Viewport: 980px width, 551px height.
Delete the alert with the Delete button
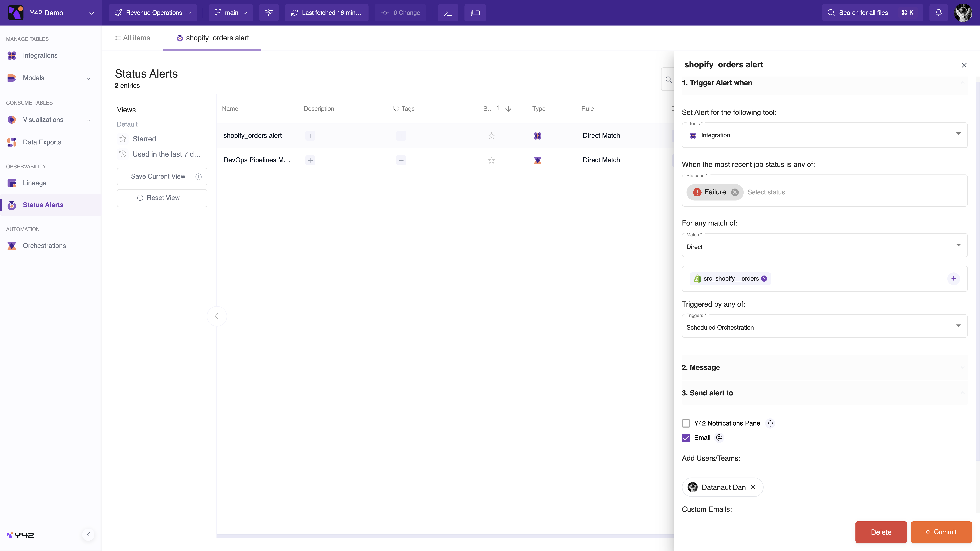click(x=881, y=532)
